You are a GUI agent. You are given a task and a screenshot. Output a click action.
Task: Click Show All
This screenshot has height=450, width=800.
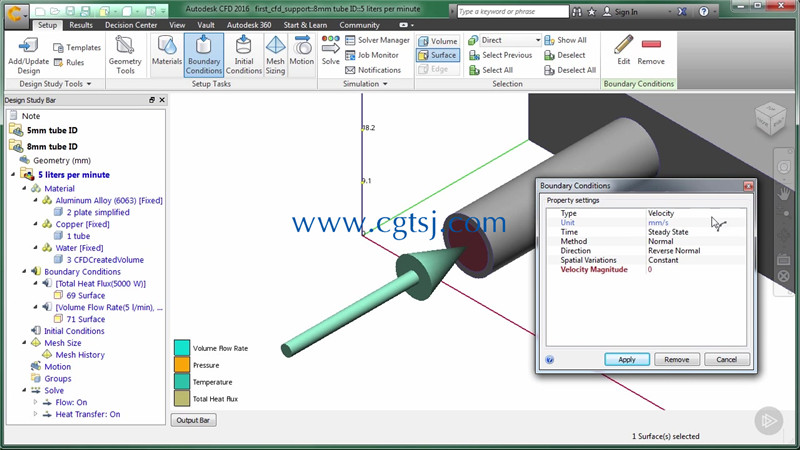coord(565,40)
